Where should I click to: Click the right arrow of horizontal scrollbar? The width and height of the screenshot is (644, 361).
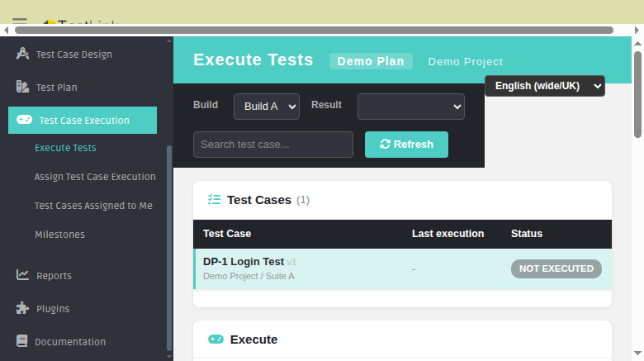(637, 30)
